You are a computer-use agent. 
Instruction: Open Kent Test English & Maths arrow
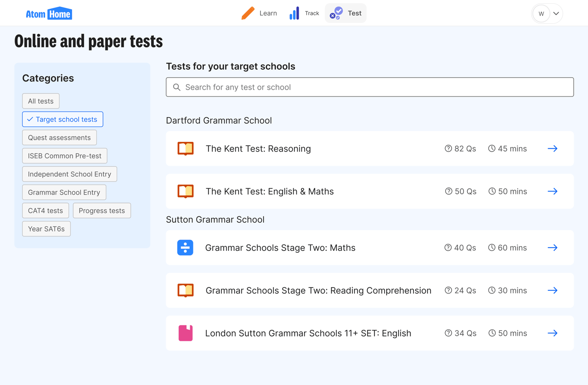(552, 191)
